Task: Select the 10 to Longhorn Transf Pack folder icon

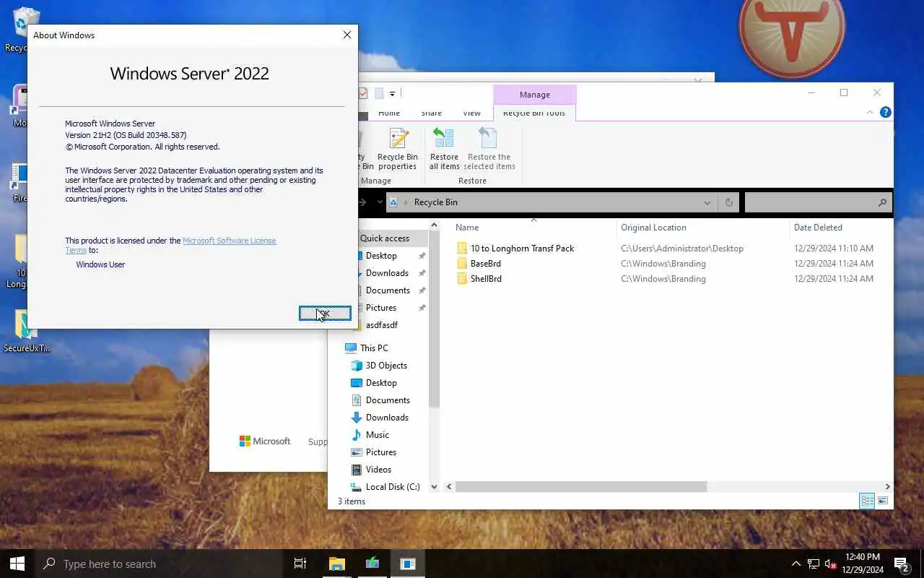Action: click(x=462, y=248)
